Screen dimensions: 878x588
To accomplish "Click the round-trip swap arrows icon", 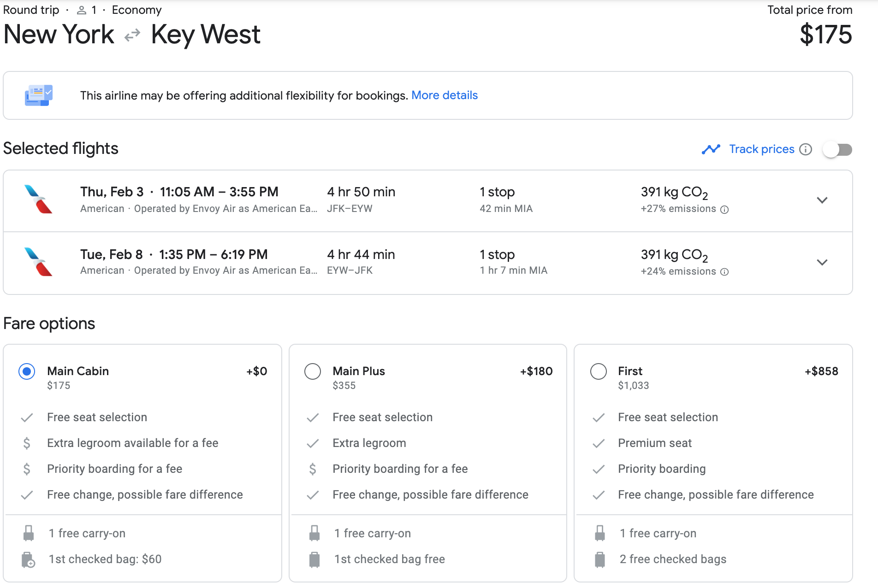I will pyautogui.click(x=132, y=35).
